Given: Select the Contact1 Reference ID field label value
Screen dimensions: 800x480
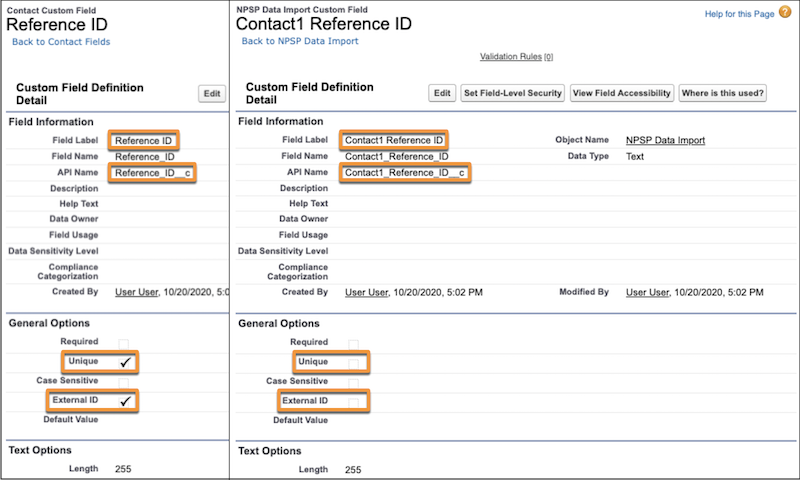Looking at the screenshot, I should [x=394, y=140].
